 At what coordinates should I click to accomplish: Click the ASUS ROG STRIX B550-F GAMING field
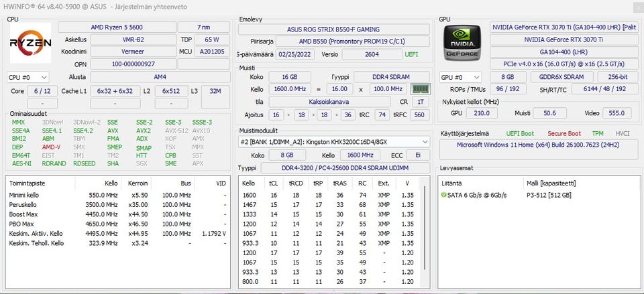[x=333, y=29]
